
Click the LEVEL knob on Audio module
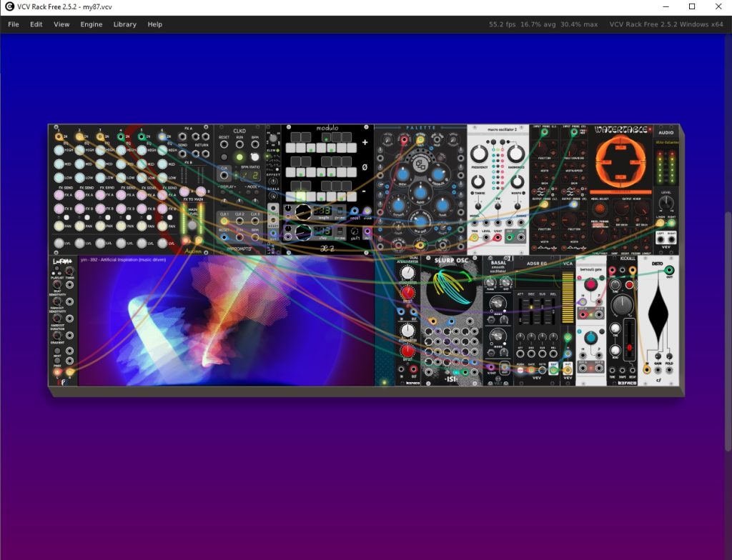point(666,203)
